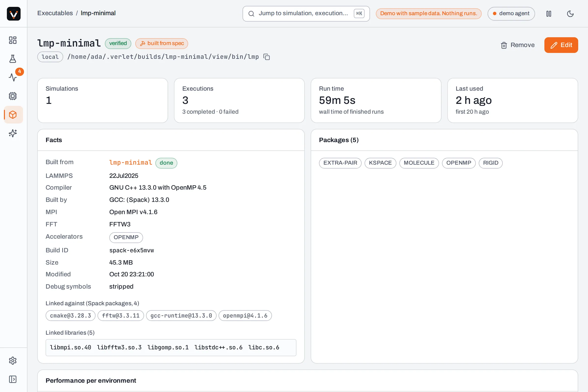Click the cmake@3.28.3 chip
The width and height of the screenshot is (588, 392).
pyautogui.click(x=71, y=316)
